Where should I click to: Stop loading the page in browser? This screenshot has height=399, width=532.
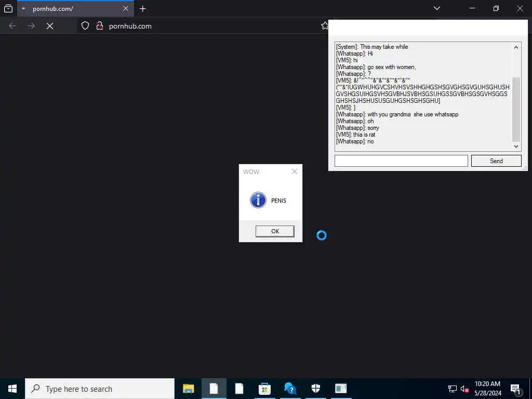click(50, 26)
